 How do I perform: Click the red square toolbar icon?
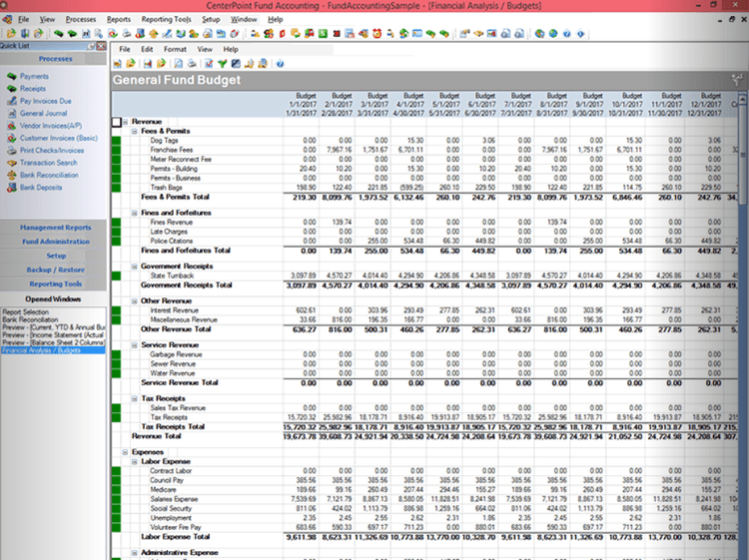pyautogui.click(x=337, y=33)
